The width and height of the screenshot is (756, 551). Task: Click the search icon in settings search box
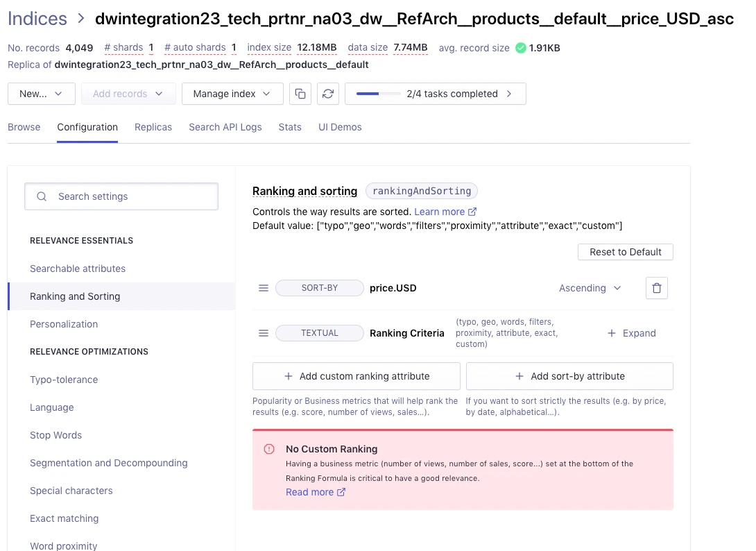42,196
